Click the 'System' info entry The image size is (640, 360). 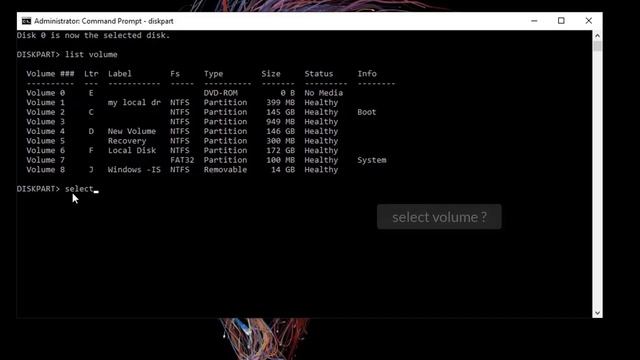(x=371, y=160)
